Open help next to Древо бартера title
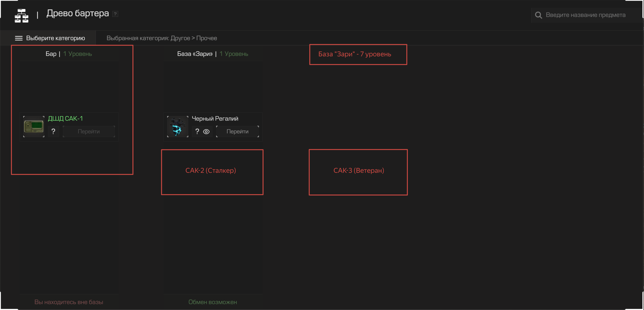 tap(115, 14)
